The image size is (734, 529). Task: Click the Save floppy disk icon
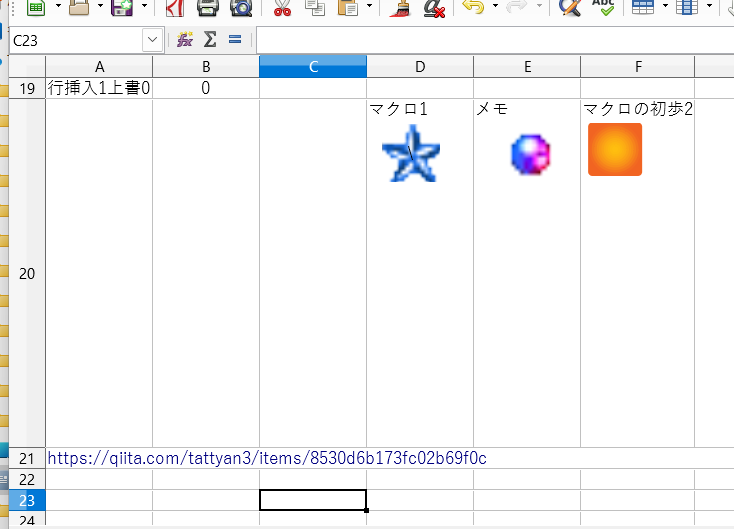tap(122, 7)
